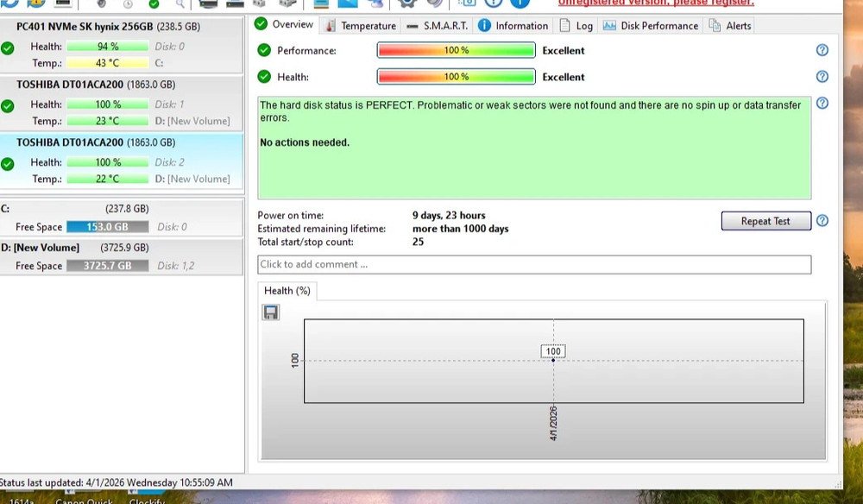Image resolution: width=863 pixels, height=504 pixels.
Task: Click the Overview Health 100 % gradient bar
Action: pyautogui.click(x=456, y=77)
